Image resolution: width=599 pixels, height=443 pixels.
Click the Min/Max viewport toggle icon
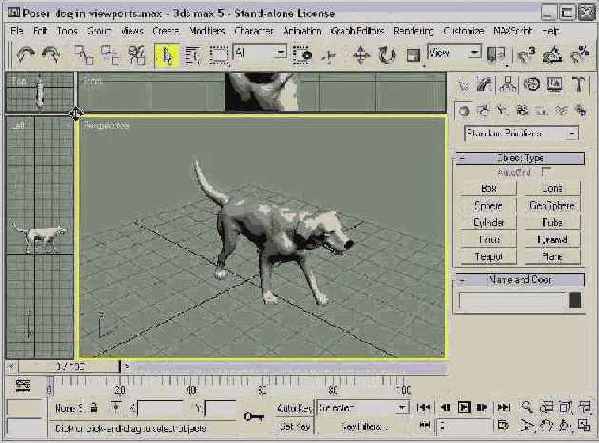(x=584, y=425)
